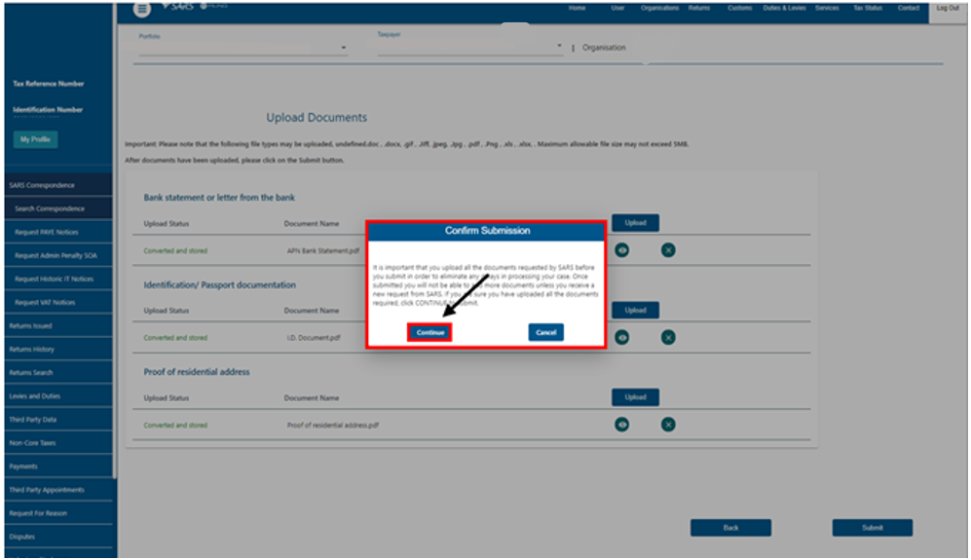Screen dimensions: 971x560
Task: Open Duties & Levies top menu
Action: pos(785,8)
